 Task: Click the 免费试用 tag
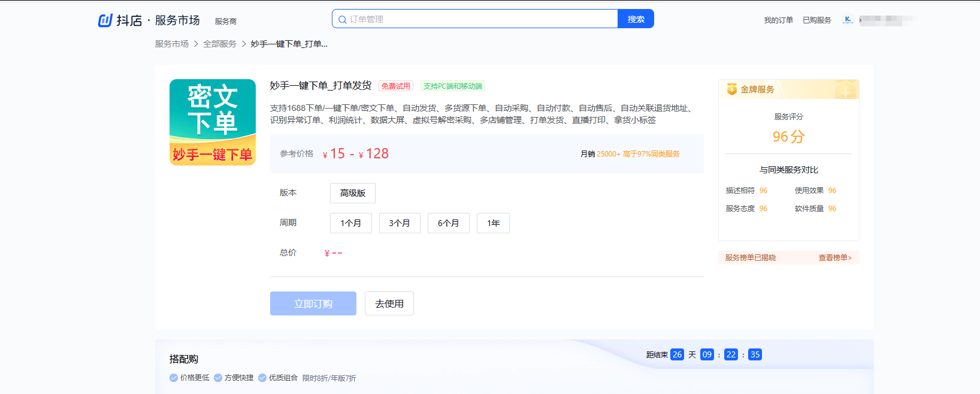[x=396, y=86]
